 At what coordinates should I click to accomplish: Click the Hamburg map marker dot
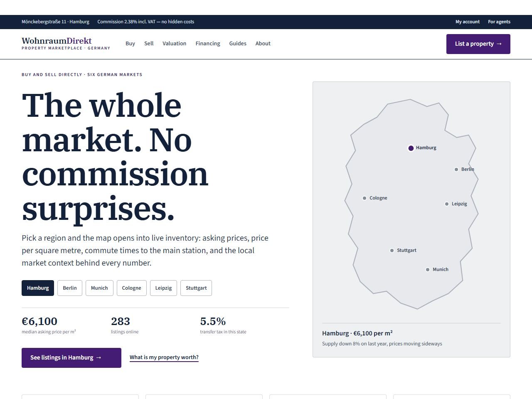coord(411,148)
